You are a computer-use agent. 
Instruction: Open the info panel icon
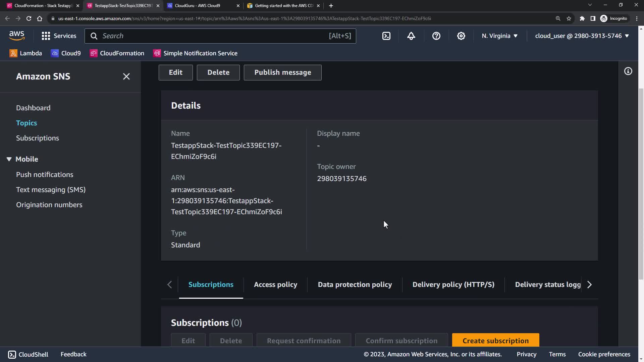[x=628, y=71]
